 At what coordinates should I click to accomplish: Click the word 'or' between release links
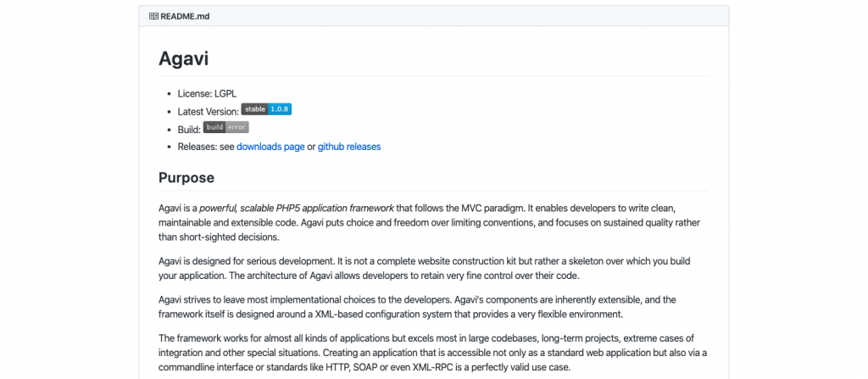[x=311, y=147]
